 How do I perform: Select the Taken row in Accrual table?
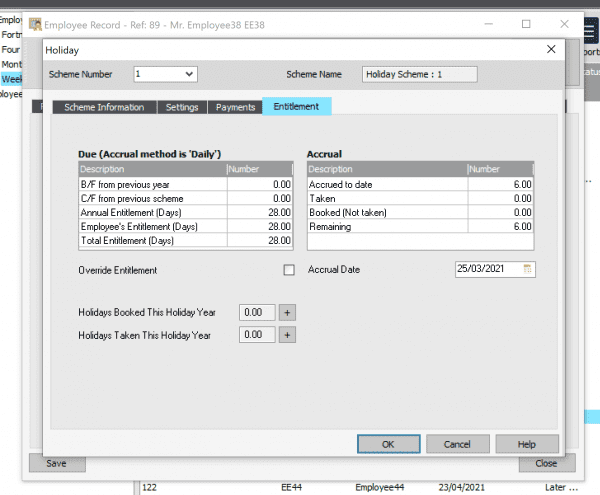pyautogui.click(x=420, y=198)
